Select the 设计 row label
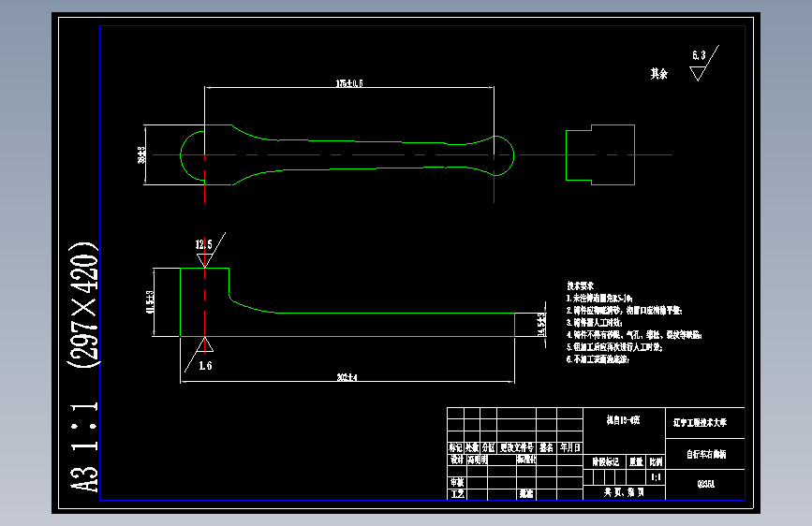 [x=456, y=460]
